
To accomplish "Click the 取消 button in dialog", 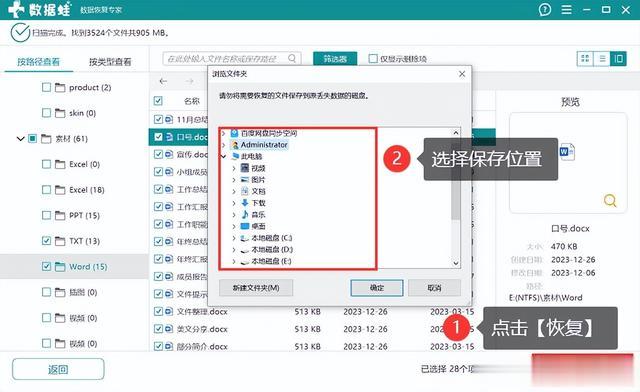I will 434,287.
